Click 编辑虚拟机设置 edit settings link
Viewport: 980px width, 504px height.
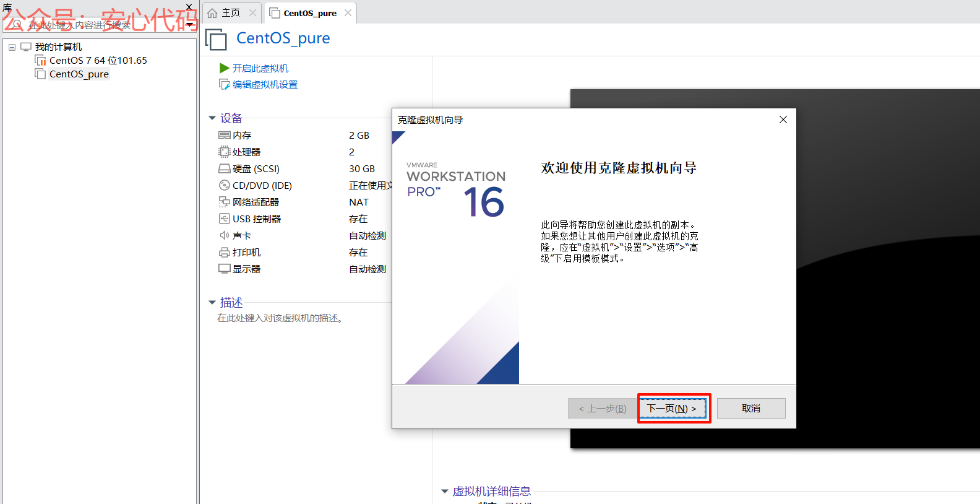click(265, 84)
